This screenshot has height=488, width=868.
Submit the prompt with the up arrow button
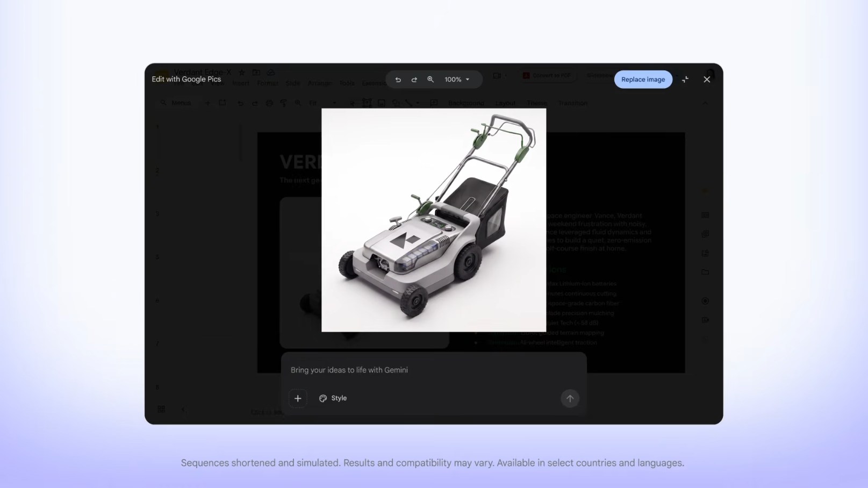570,398
